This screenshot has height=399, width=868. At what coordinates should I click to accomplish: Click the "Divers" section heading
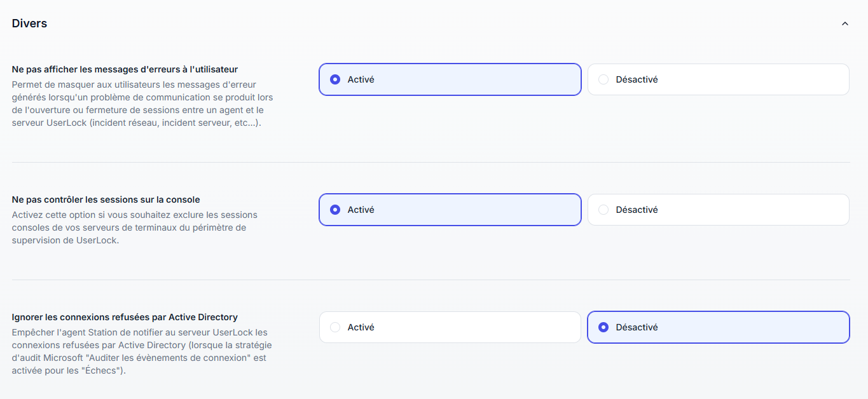point(29,24)
